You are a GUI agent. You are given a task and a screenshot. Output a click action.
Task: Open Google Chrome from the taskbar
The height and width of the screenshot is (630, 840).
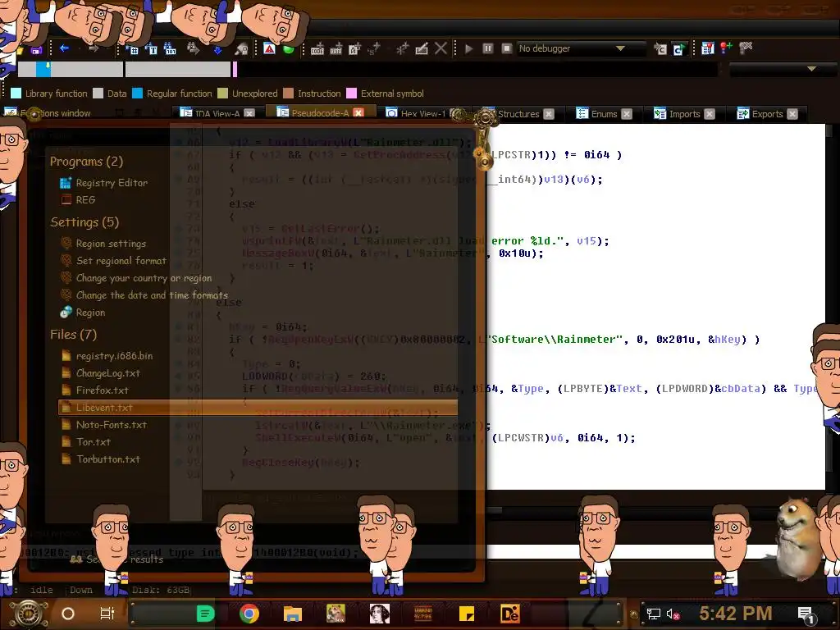click(x=249, y=614)
